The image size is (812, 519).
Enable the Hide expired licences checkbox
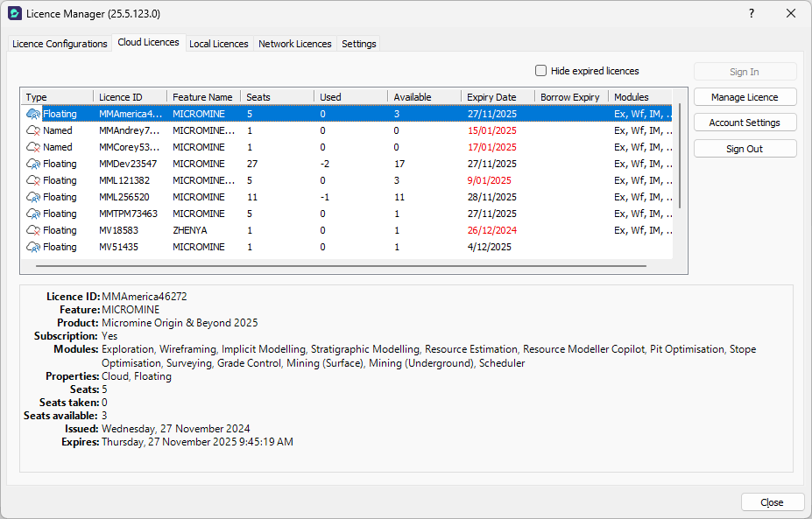pyautogui.click(x=540, y=70)
